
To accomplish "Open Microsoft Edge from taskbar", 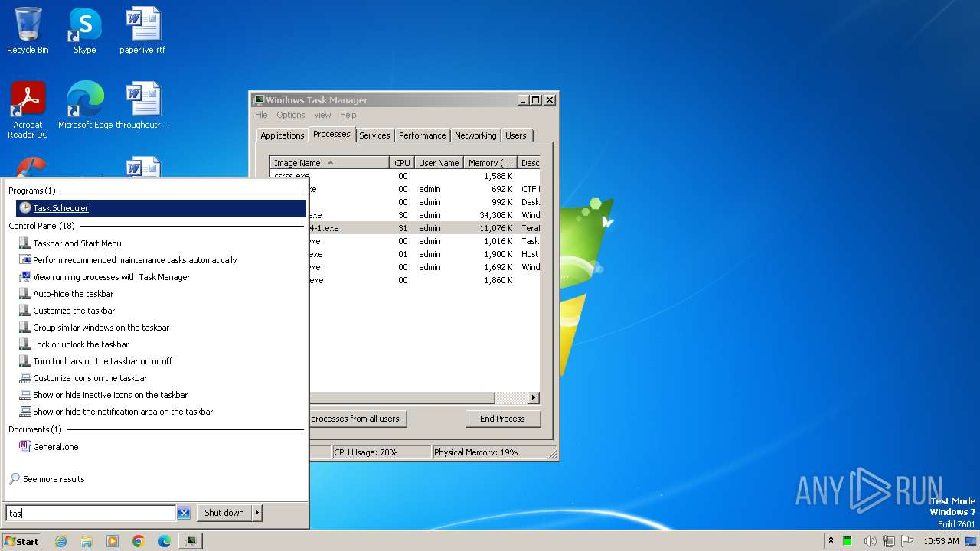I will (165, 541).
